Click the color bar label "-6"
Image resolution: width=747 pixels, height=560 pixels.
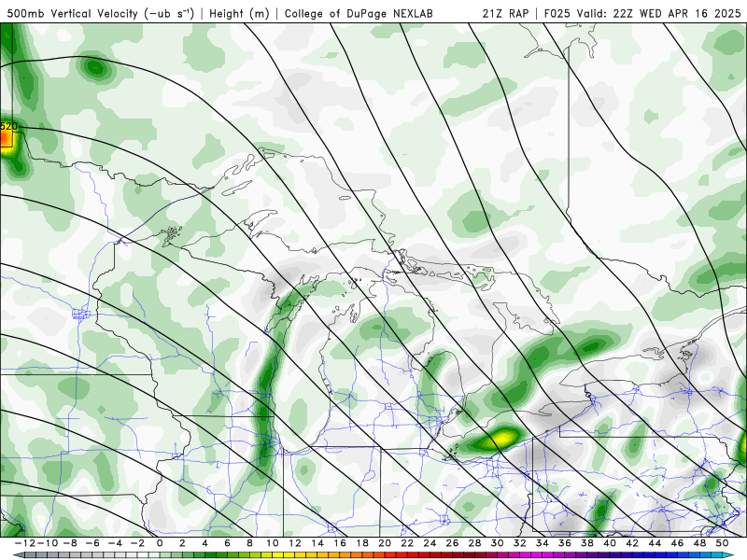pyautogui.click(x=92, y=543)
